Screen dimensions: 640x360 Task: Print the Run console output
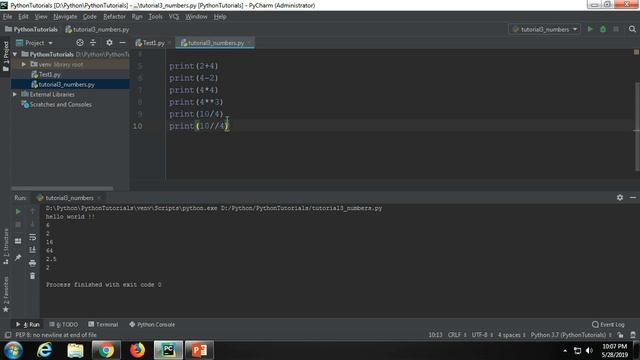[x=32, y=263]
